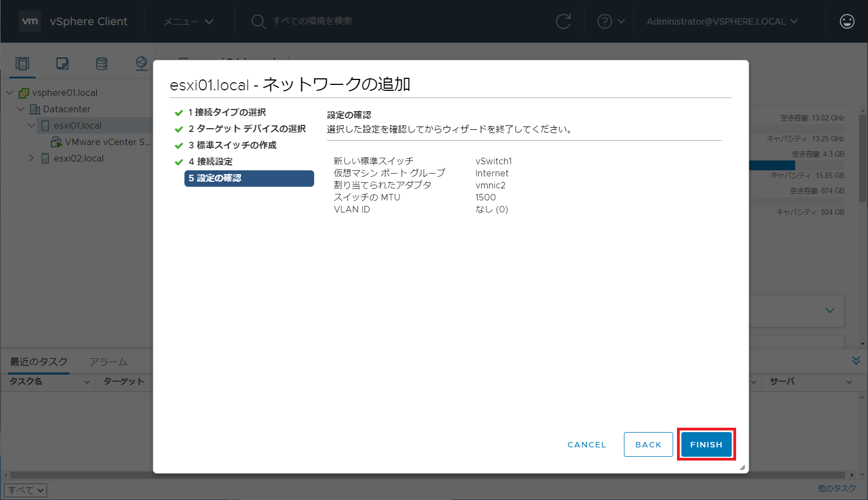Click the 他のタスク link
868x500 pixels.
coord(837,488)
